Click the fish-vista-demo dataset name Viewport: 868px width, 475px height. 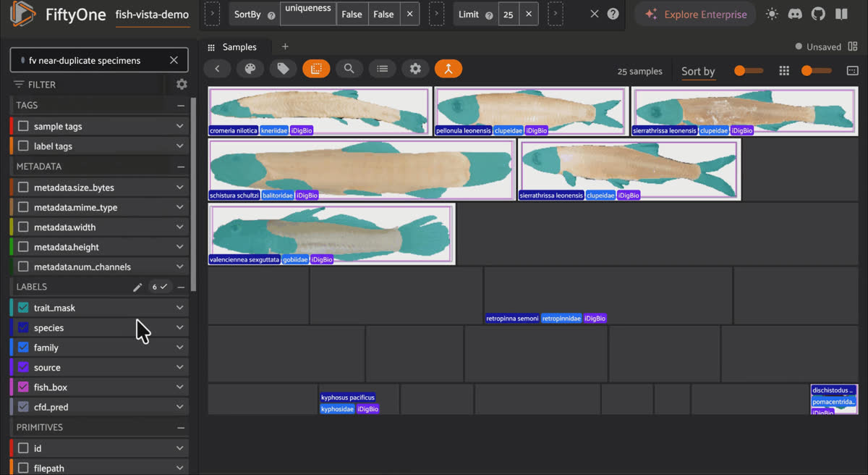(152, 14)
